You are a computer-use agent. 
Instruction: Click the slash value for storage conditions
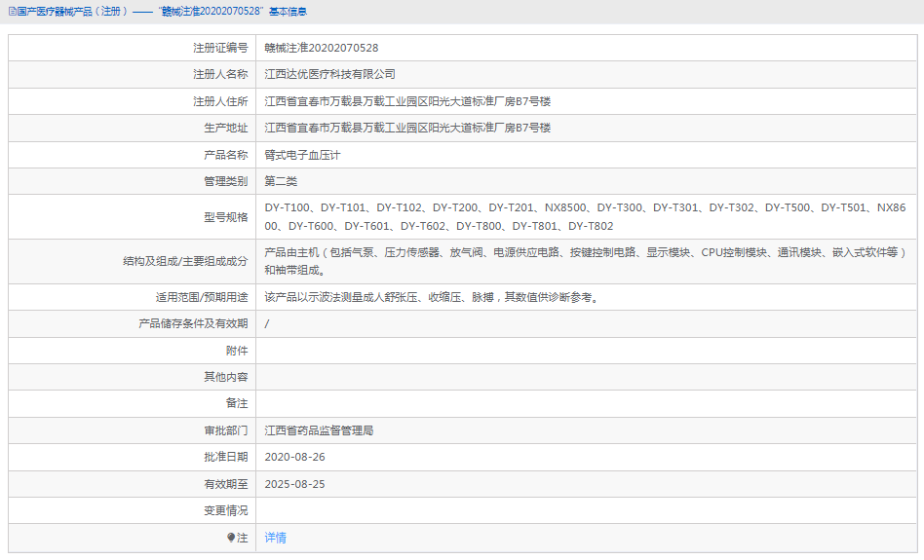coord(267,324)
